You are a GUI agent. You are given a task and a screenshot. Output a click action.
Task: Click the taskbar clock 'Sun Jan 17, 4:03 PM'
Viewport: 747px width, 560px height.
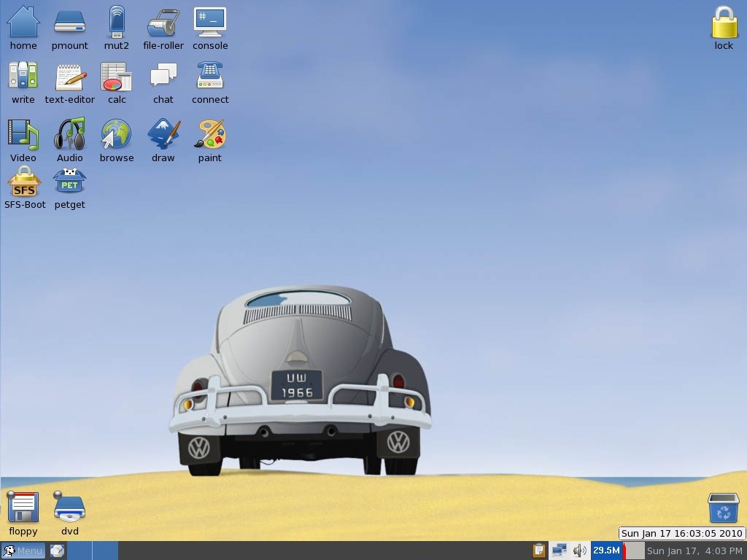[694, 551]
